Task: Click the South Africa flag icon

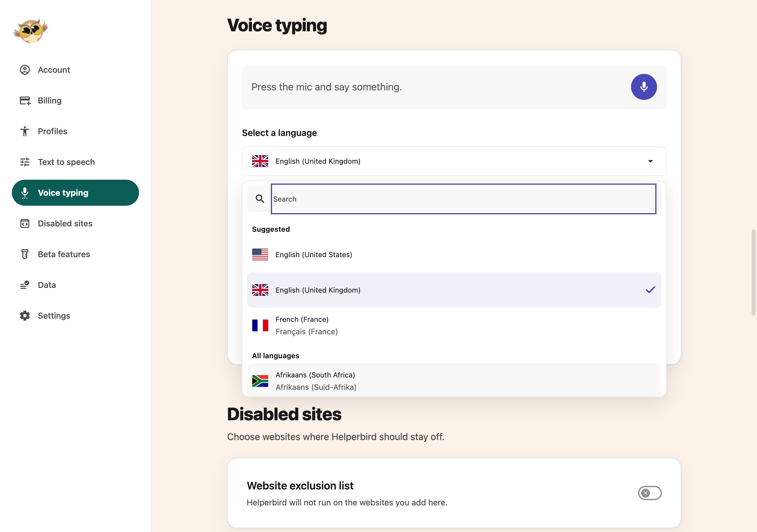Action: pyautogui.click(x=260, y=381)
